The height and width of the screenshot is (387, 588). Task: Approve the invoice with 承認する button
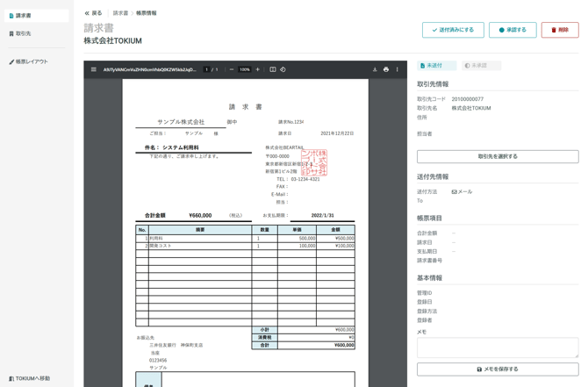click(x=513, y=30)
